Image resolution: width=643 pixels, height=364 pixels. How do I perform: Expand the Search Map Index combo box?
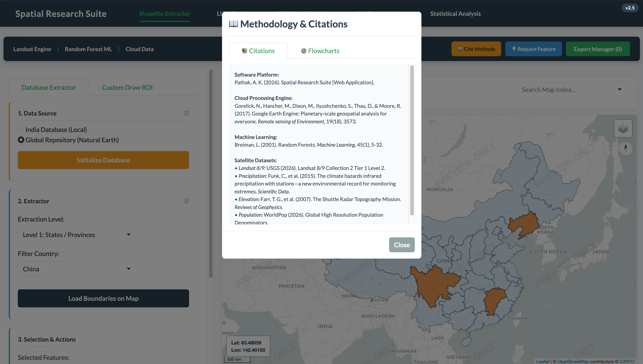tap(572, 90)
